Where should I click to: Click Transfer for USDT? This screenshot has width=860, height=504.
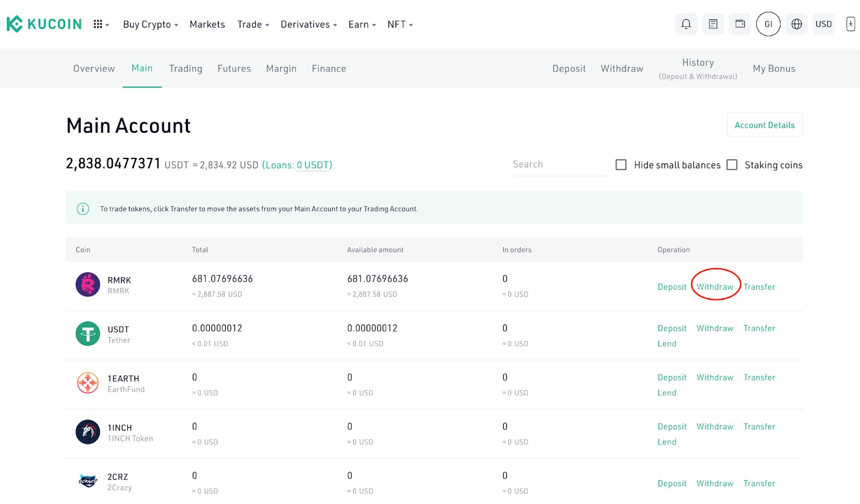pos(759,328)
